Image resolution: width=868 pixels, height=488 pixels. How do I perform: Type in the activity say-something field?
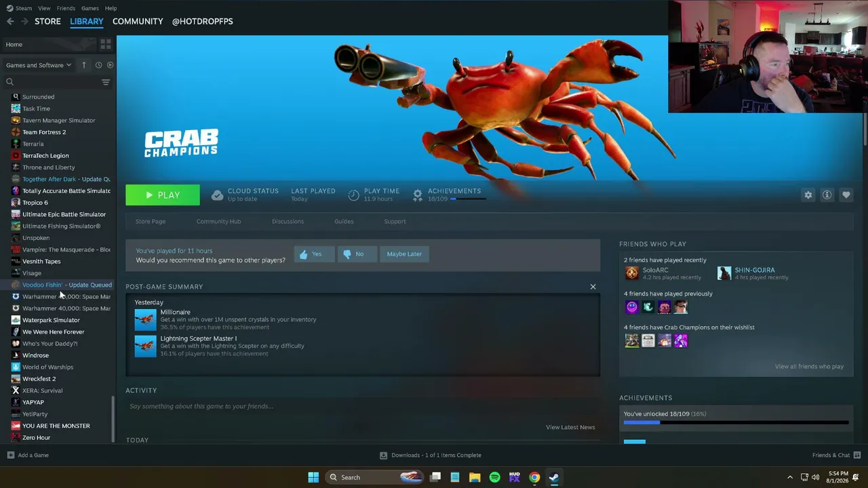point(363,407)
